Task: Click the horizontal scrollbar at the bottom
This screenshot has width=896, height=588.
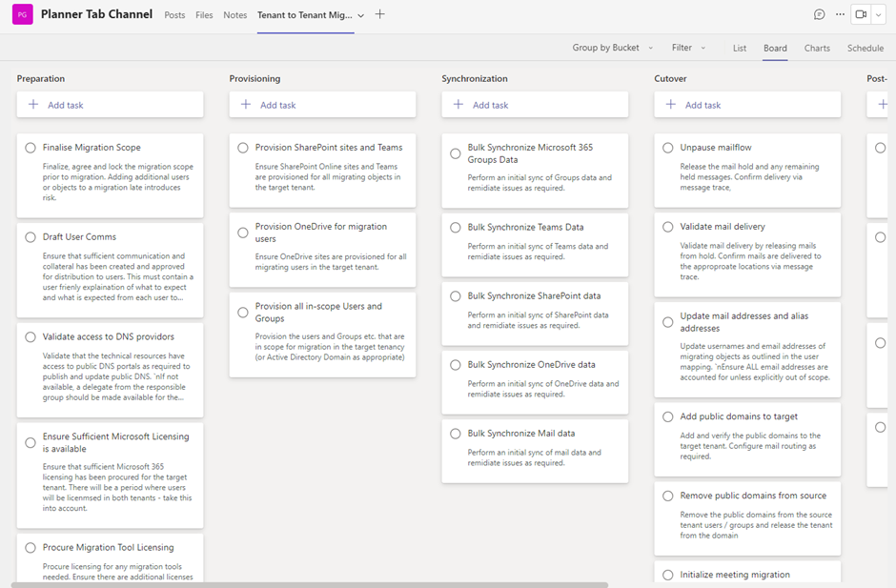Action: click(x=310, y=584)
